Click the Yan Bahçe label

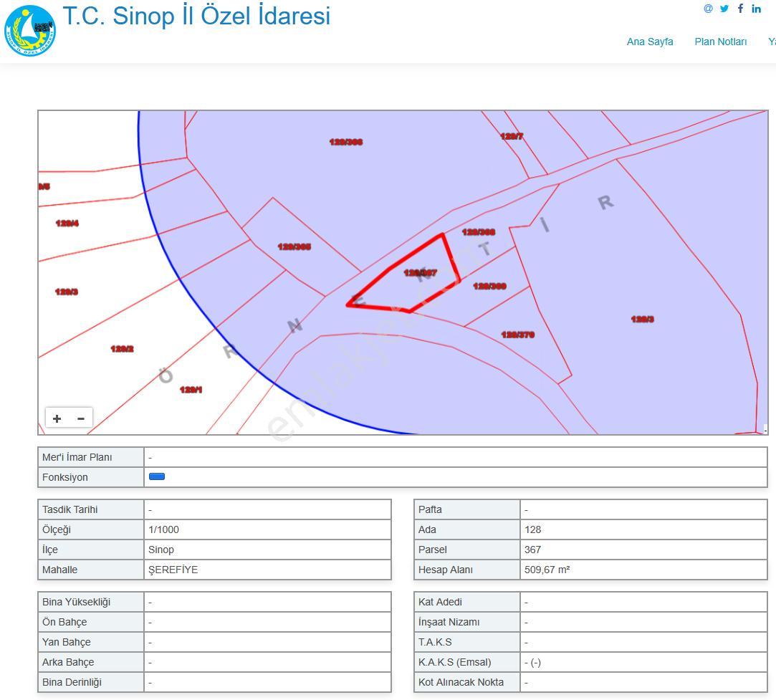click(x=67, y=642)
